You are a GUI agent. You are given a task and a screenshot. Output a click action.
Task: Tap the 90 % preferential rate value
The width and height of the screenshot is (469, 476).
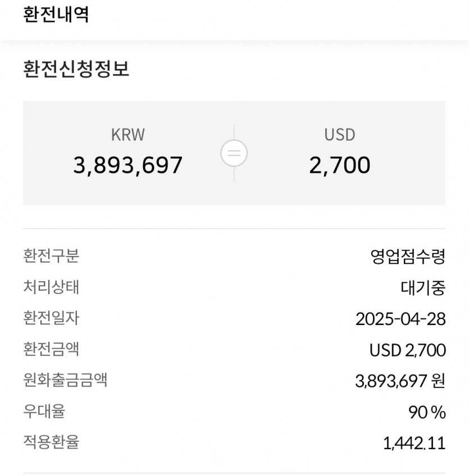click(427, 413)
